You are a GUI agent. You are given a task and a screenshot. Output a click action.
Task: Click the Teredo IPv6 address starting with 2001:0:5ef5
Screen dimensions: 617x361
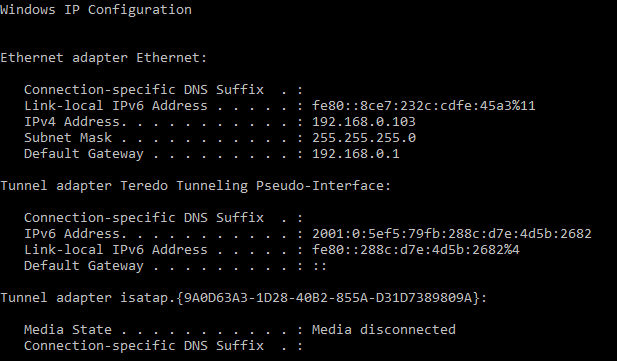pos(452,234)
